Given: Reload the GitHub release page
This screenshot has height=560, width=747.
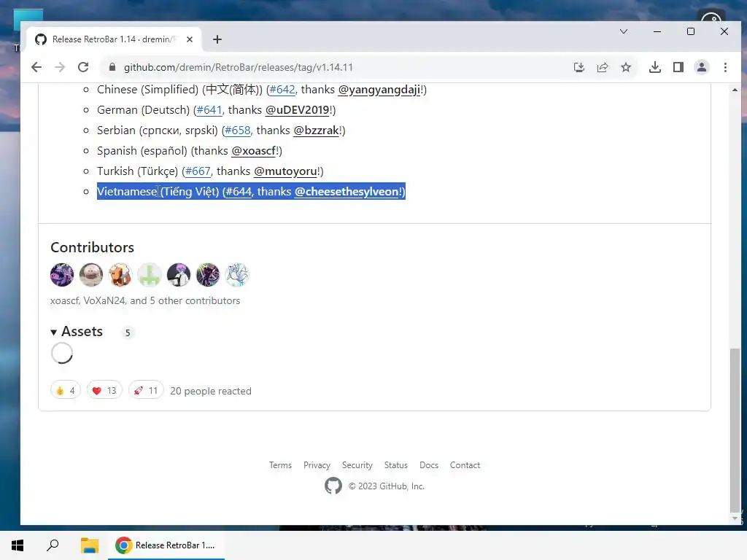Looking at the screenshot, I should [83, 67].
